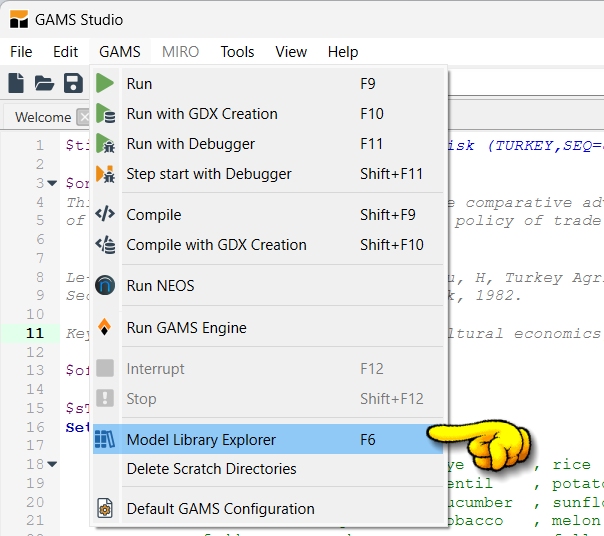The width and height of the screenshot is (604, 536).
Task: Click 'policy' in editor line 5
Action: coord(484,221)
